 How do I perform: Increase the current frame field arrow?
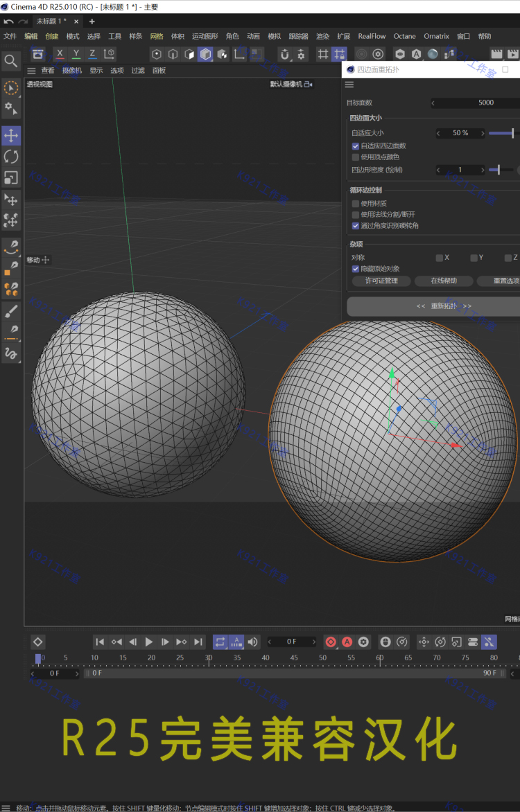pos(313,642)
